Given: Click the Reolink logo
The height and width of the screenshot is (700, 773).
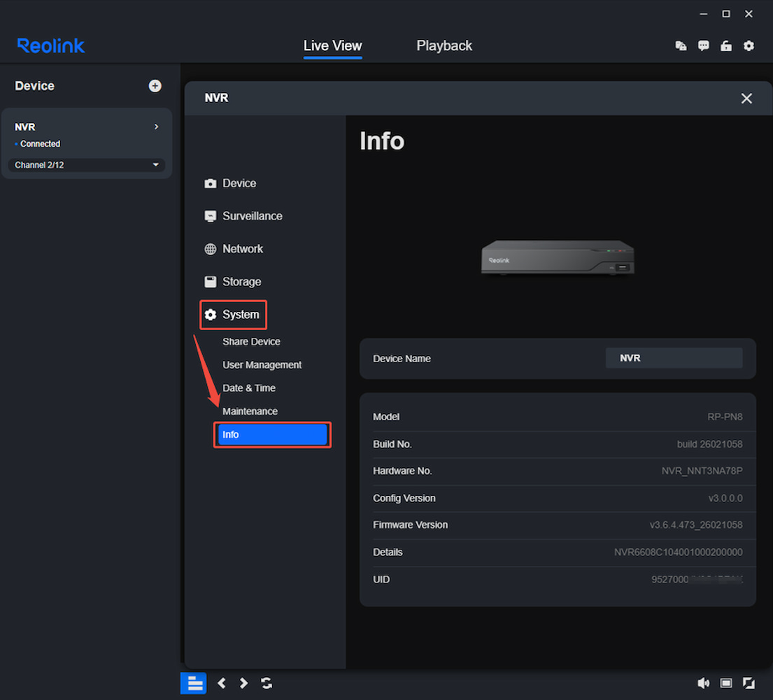Looking at the screenshot, I should pyautogui.click(x=51, y=46).
